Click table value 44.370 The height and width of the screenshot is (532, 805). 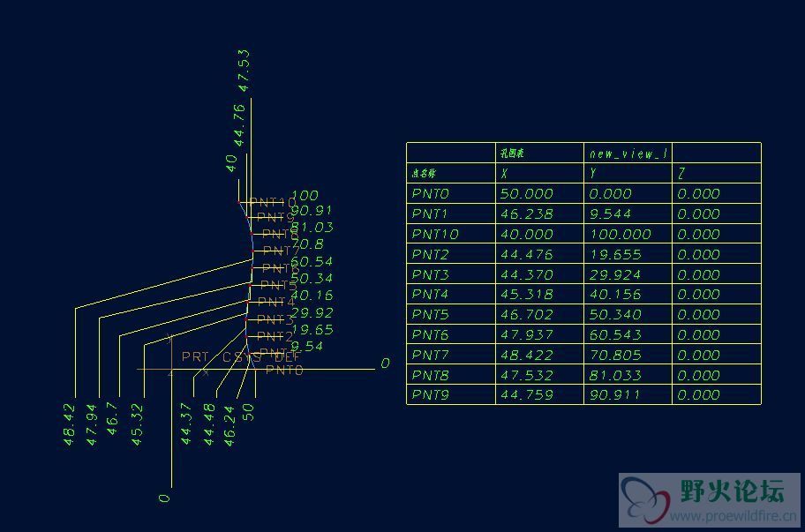click(x=526, y=275)
